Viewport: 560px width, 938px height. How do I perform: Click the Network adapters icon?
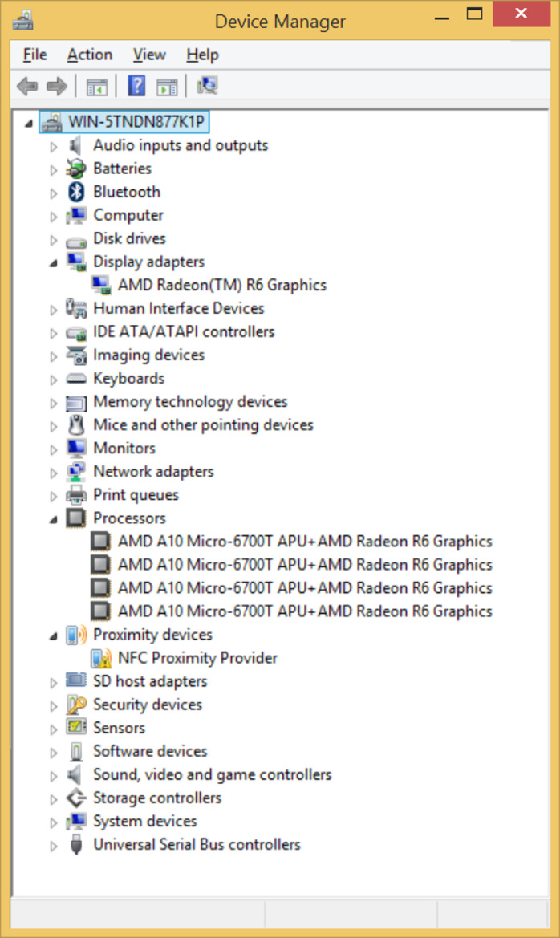point(76,472)
